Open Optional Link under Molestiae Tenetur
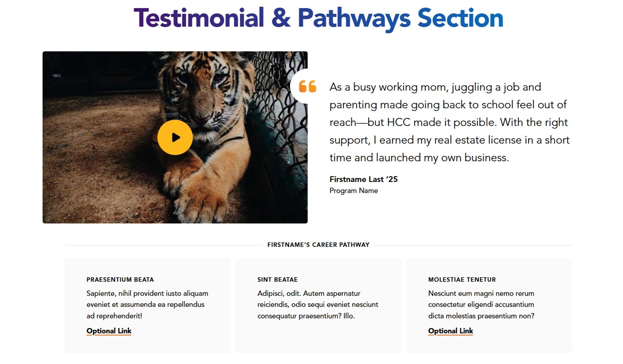This screenshot has width=623, height=364. (450, 331)
